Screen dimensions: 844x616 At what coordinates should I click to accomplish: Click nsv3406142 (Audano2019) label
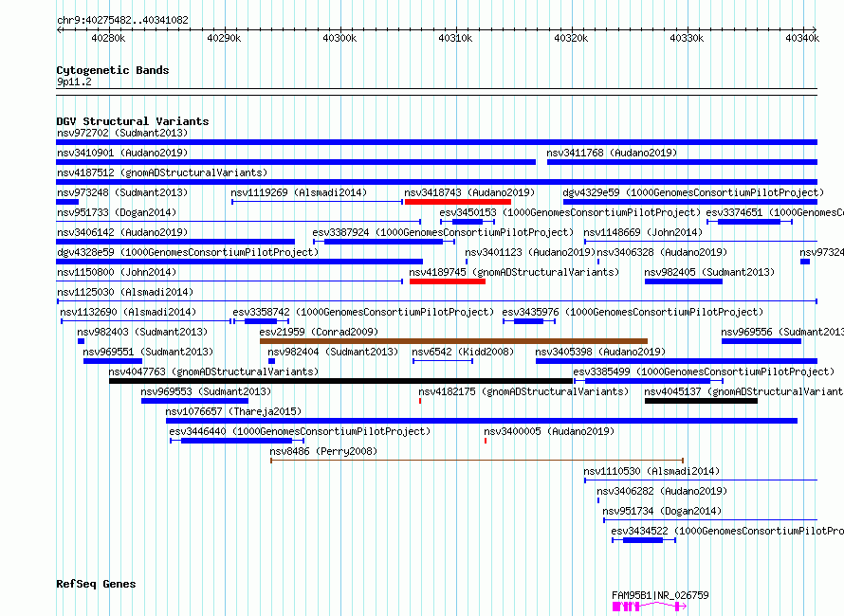(122, 232)
